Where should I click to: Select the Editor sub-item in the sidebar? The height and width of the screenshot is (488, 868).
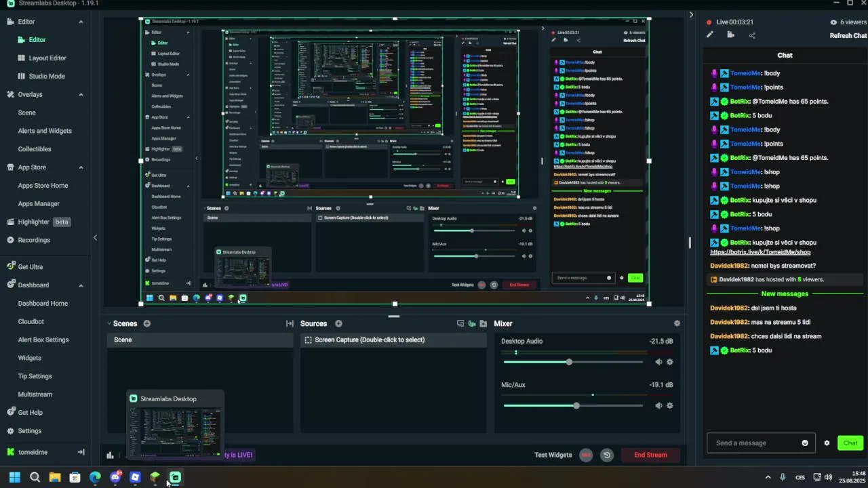click(37, 40)
